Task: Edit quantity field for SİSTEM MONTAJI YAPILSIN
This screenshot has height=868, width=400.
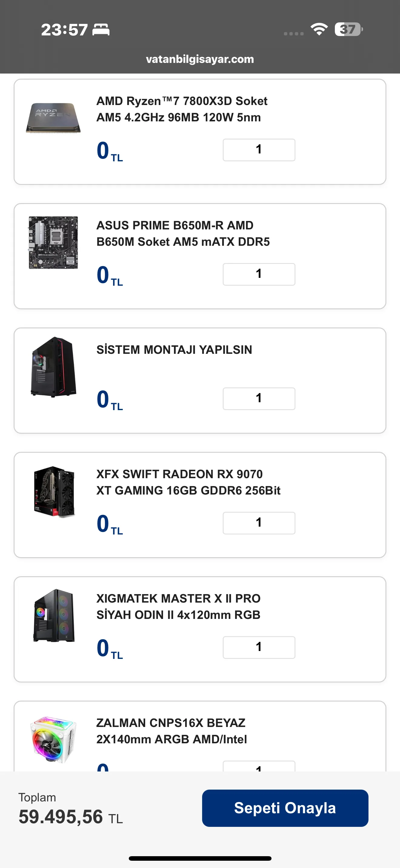Action: pos(259,399)
